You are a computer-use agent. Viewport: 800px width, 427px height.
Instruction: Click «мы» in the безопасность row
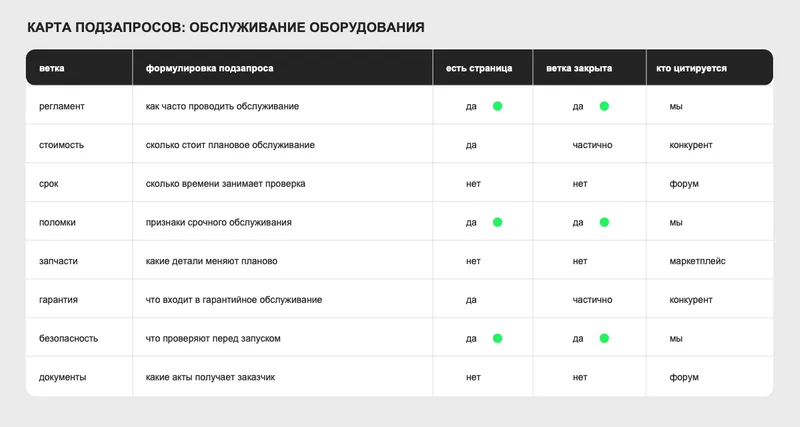[x=676, y=338]
